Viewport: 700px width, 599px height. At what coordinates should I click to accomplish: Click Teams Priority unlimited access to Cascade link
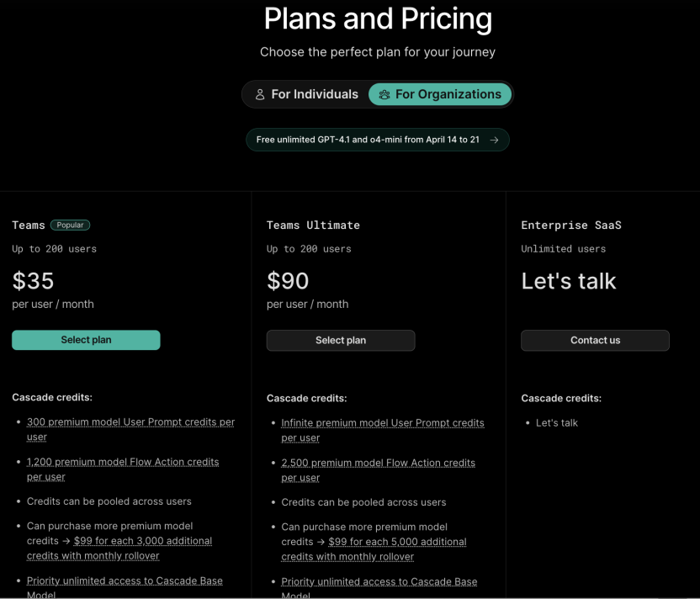click(125, 580)
